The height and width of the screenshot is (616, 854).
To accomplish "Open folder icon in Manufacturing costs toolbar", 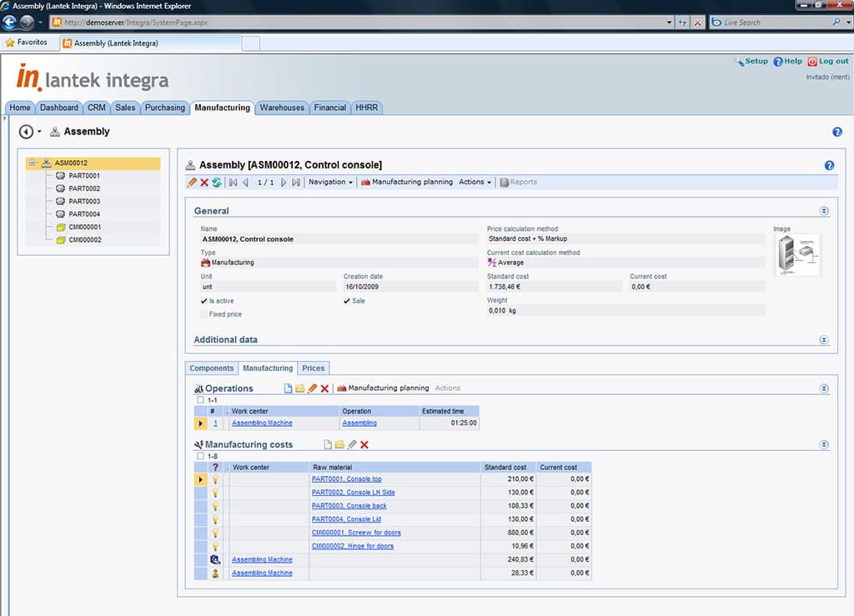I will point(339,445).
